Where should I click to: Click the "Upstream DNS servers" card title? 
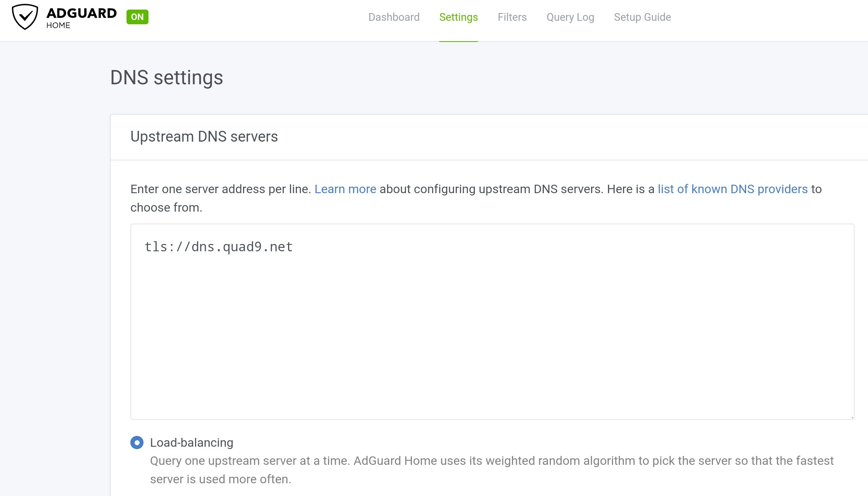pyautogui.click(x=204, y=137)
